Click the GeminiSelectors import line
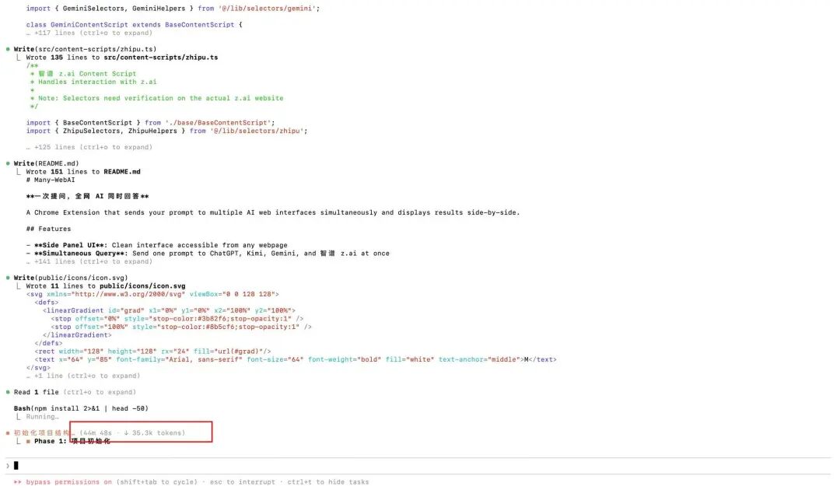 click(173, 9)
